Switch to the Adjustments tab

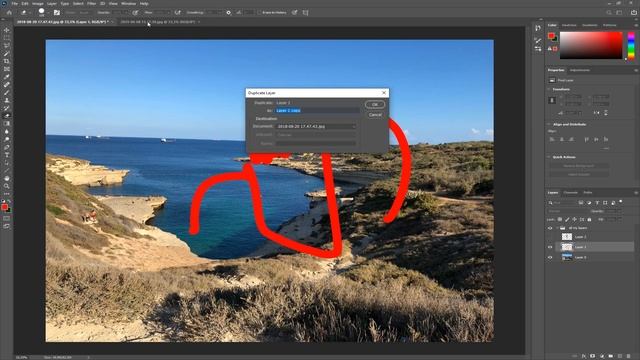pyautogui.click(x=580, y=70)
